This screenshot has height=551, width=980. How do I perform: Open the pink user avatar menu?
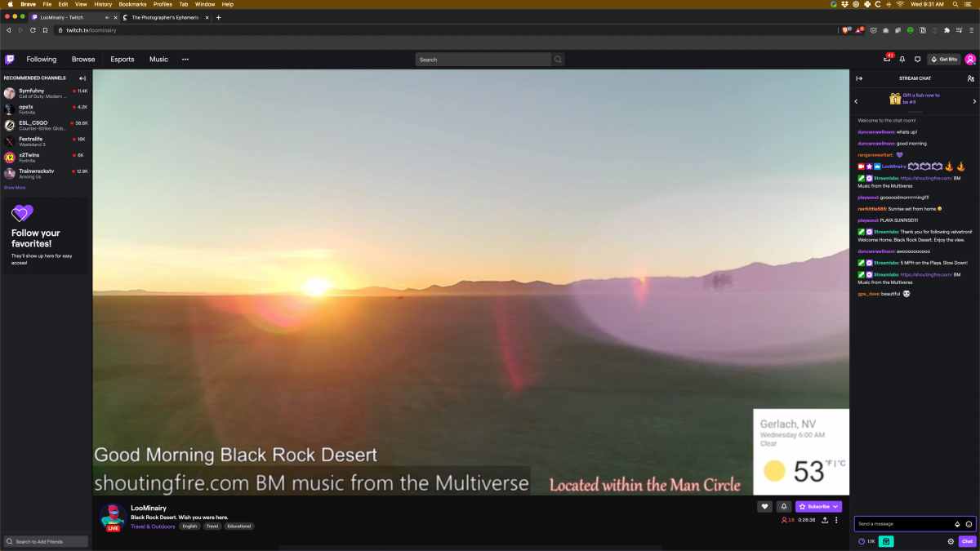(x=970, y=59)
